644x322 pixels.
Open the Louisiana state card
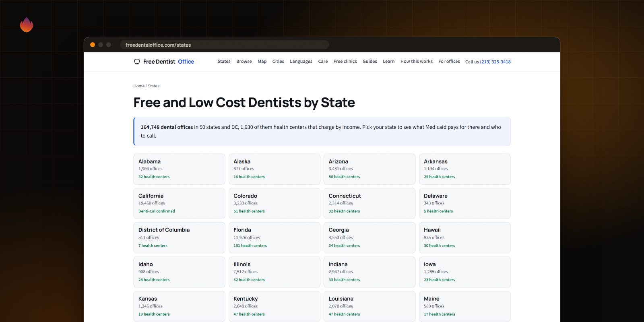point(369,306)
